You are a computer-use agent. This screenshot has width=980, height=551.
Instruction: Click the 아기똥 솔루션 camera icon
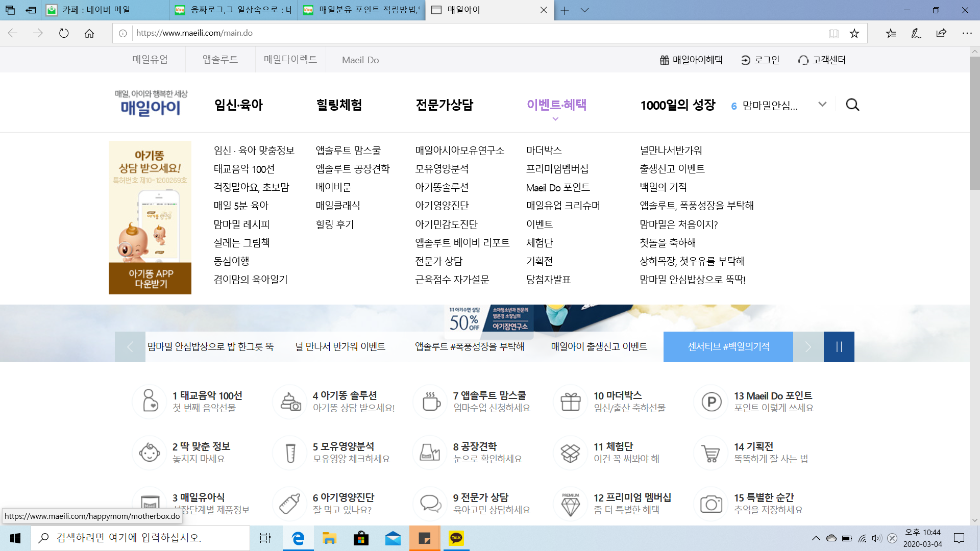290,401
